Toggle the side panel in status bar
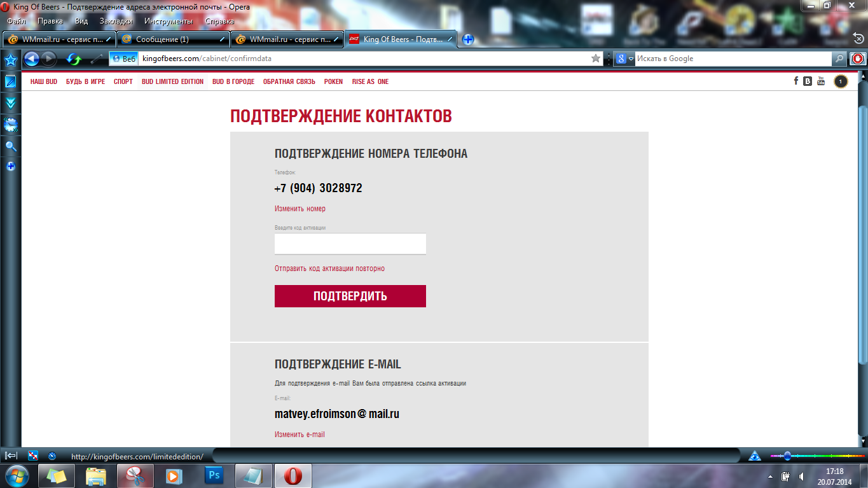 point(11,456)
